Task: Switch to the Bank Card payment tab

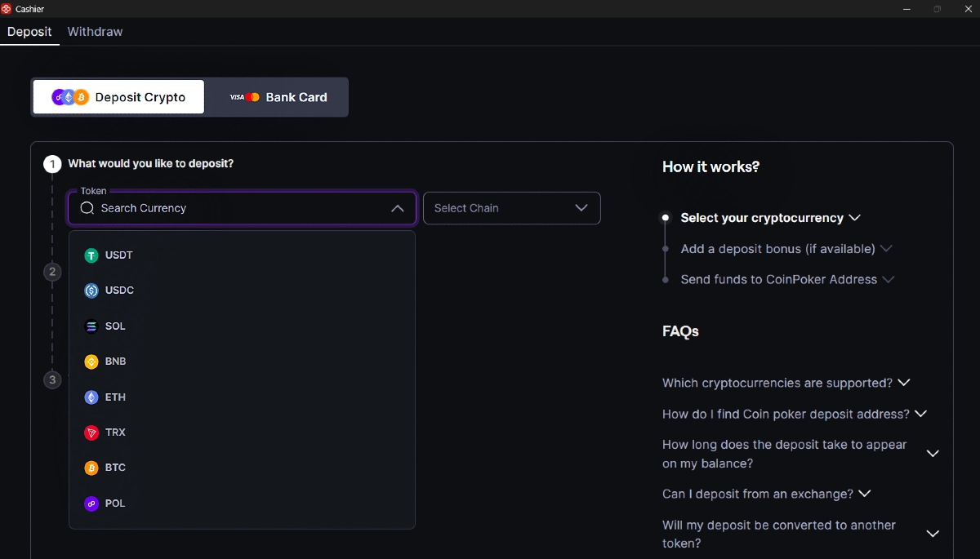Action: pyautogui.click(x=276, y=96)
